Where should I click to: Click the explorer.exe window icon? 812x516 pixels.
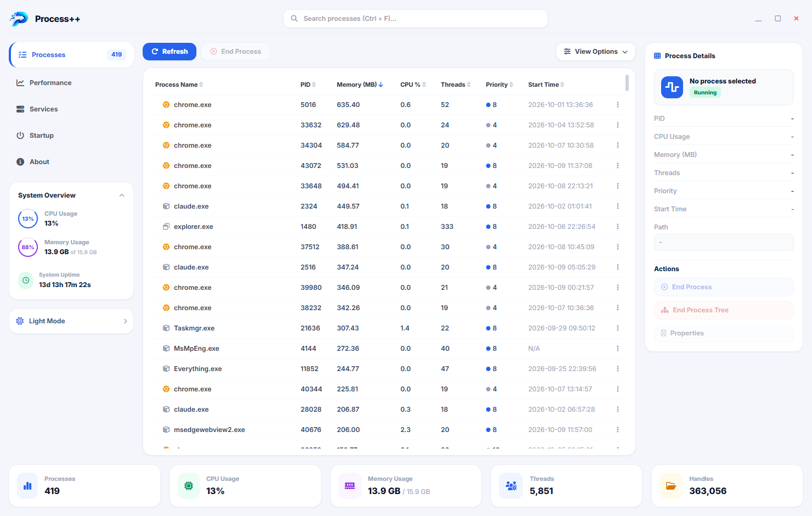[166, 227]
